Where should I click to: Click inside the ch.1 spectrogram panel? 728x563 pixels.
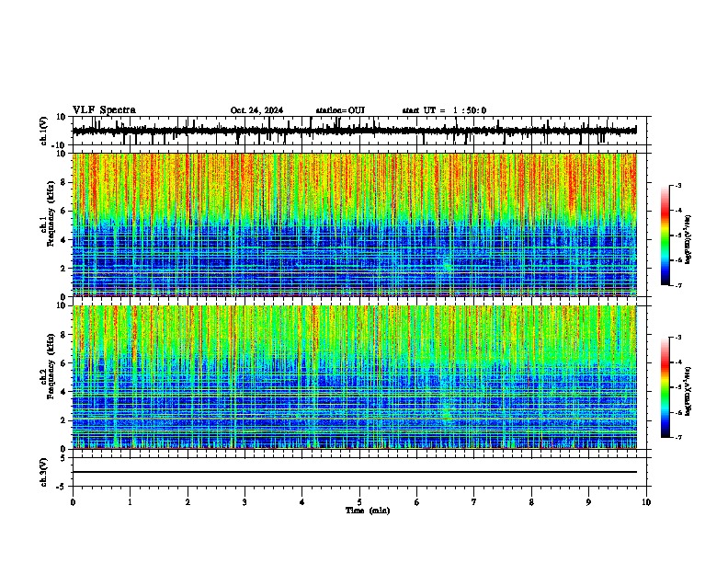[x=354, y=224]
